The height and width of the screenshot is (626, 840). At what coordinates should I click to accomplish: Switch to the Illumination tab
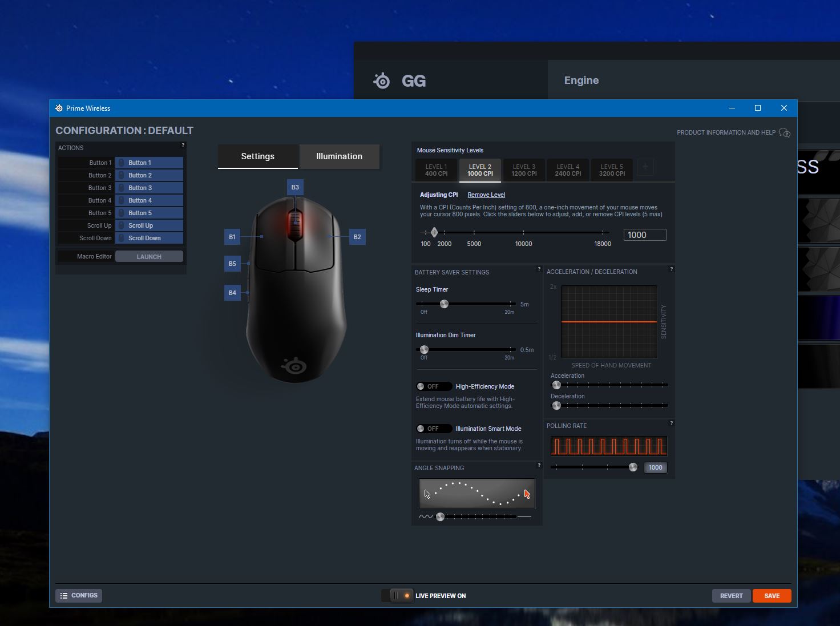pyautogui.click(x=339, y=156)
